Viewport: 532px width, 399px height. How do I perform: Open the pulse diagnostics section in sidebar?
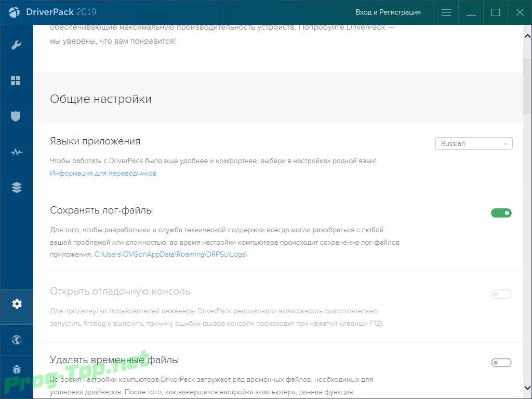point(16,152)
